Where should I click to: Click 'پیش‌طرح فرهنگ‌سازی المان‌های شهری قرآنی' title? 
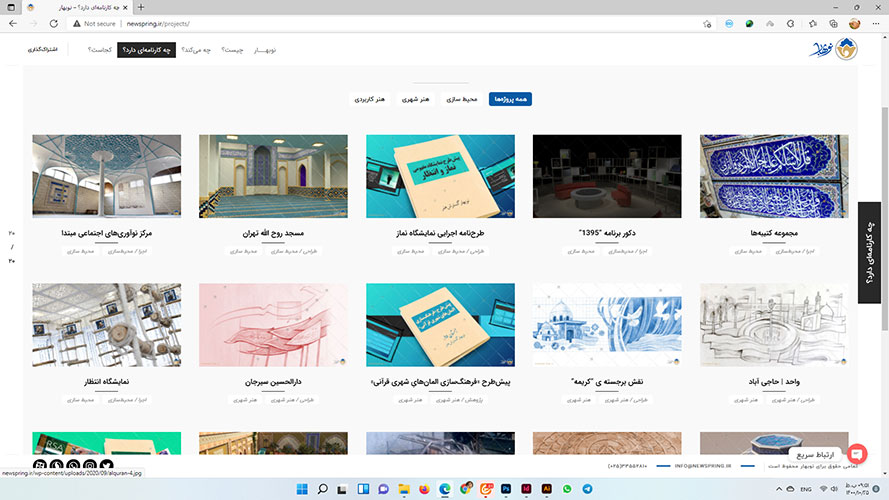[440, 382]
